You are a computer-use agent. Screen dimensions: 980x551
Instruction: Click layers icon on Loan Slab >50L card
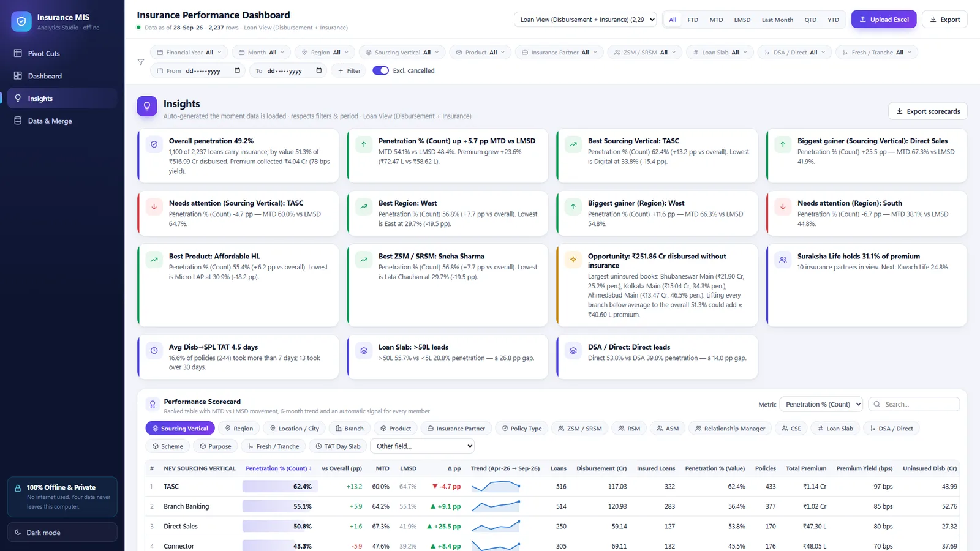[x=364, y=351]
